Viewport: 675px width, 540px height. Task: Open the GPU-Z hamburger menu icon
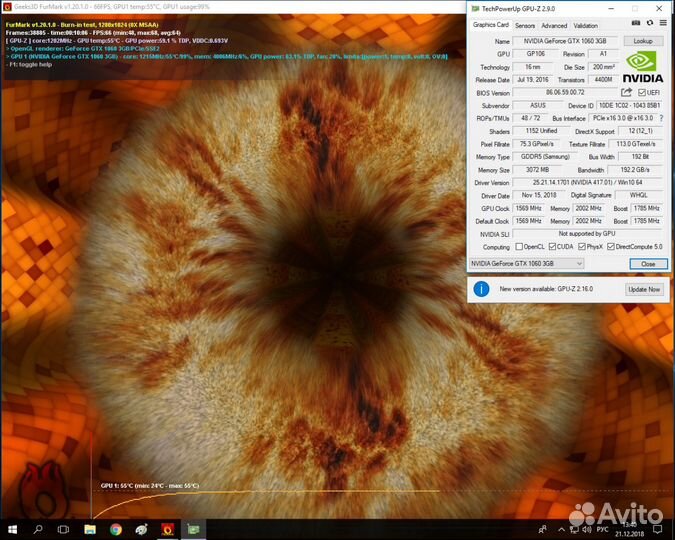pos(663,23)
